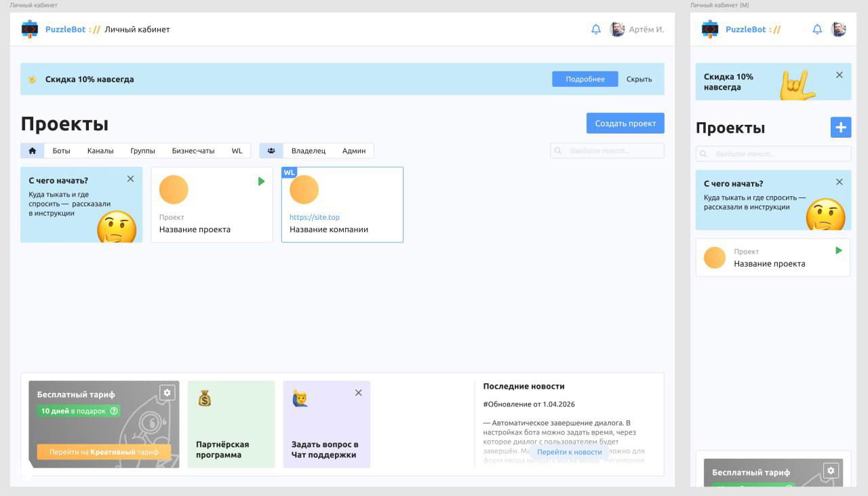Open the bell icon in the mobile panel
The width and height of the screenshot is (868, 496).
click(x=817, y=29)
